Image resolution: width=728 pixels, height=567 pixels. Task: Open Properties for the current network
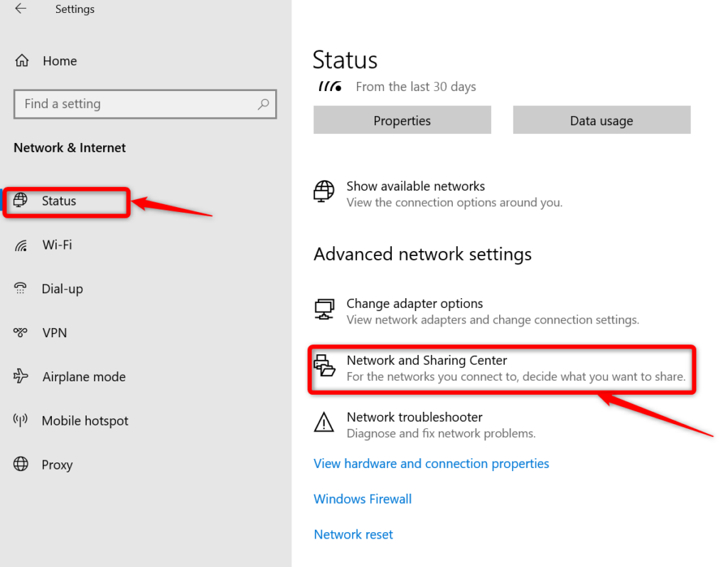402,120
